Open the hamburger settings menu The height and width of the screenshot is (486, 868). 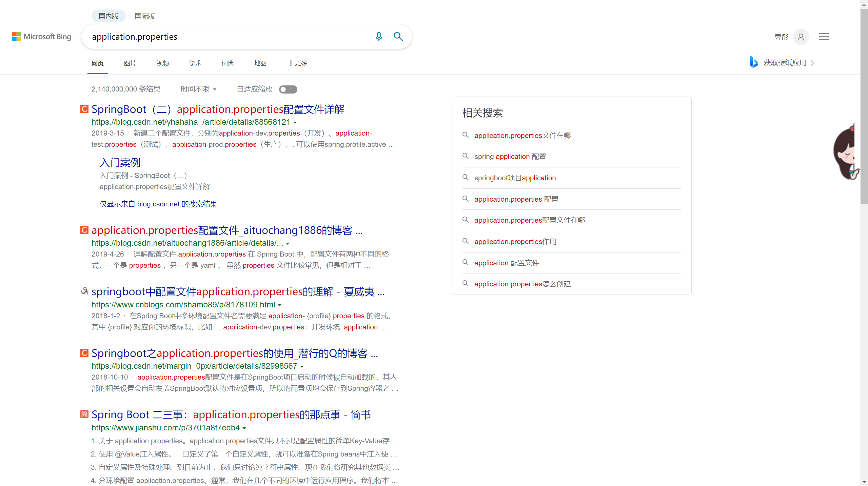coord(824,37)
